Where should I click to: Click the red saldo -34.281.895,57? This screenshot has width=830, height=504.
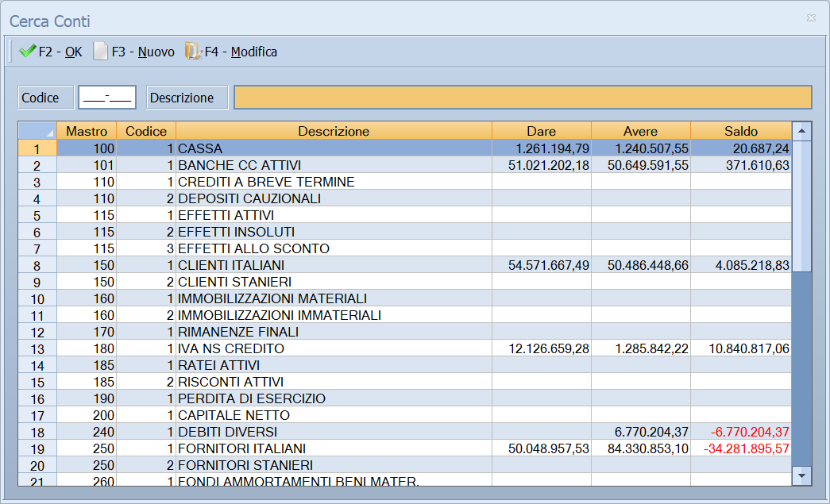click(x=747, y=448)
